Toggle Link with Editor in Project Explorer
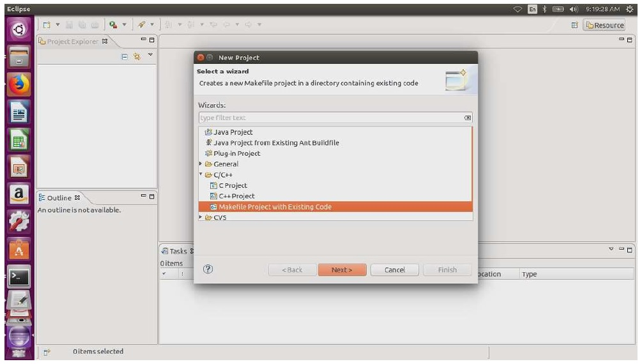Image resolution: width=642 pixels, height=364 pixels. 137,57
